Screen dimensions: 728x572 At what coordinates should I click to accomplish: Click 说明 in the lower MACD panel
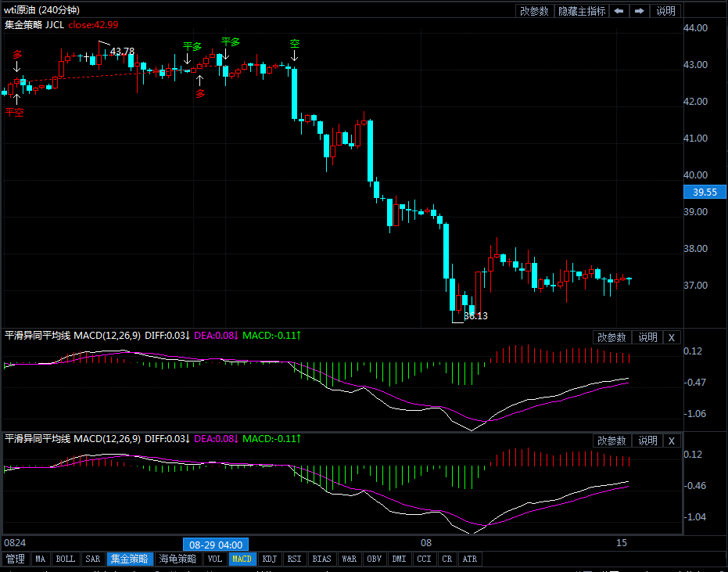pyautogui.click(x=647, y=441)
